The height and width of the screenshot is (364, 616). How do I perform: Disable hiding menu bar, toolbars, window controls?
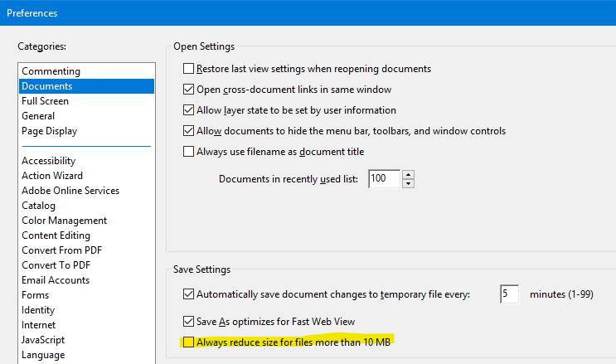tap(188, 131)
